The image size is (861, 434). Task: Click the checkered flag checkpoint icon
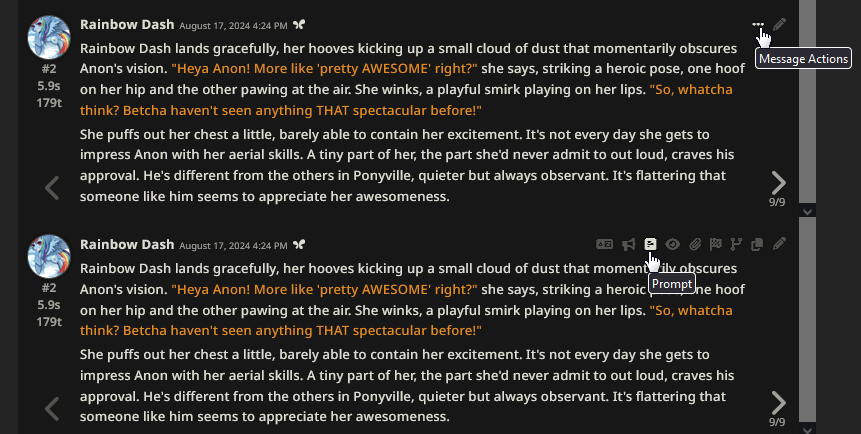click(x=716, y=243)
